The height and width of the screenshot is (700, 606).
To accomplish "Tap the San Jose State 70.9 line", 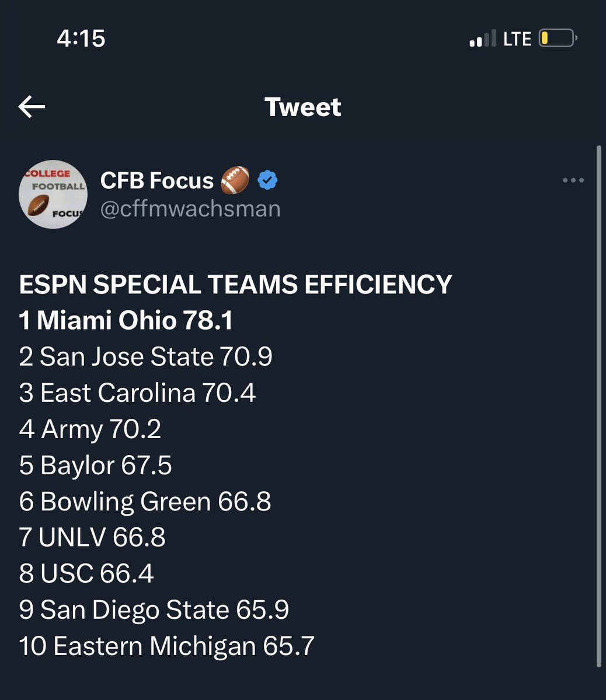I will (x=145, y=357).
